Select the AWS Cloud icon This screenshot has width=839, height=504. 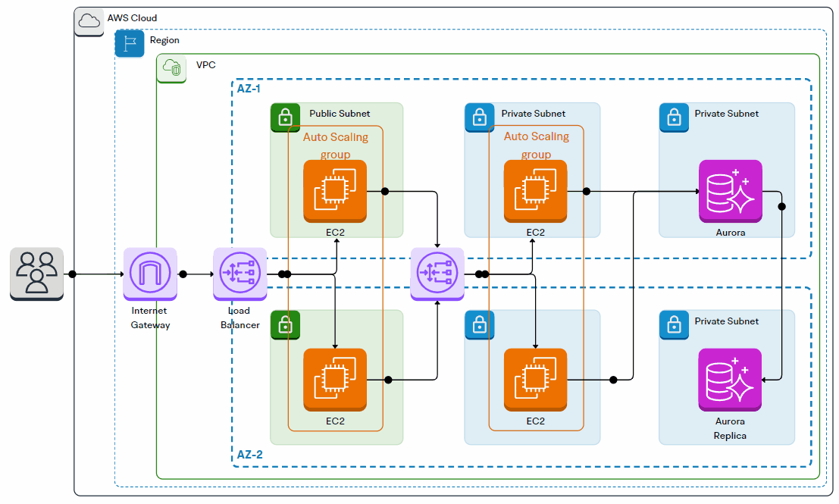89,22
